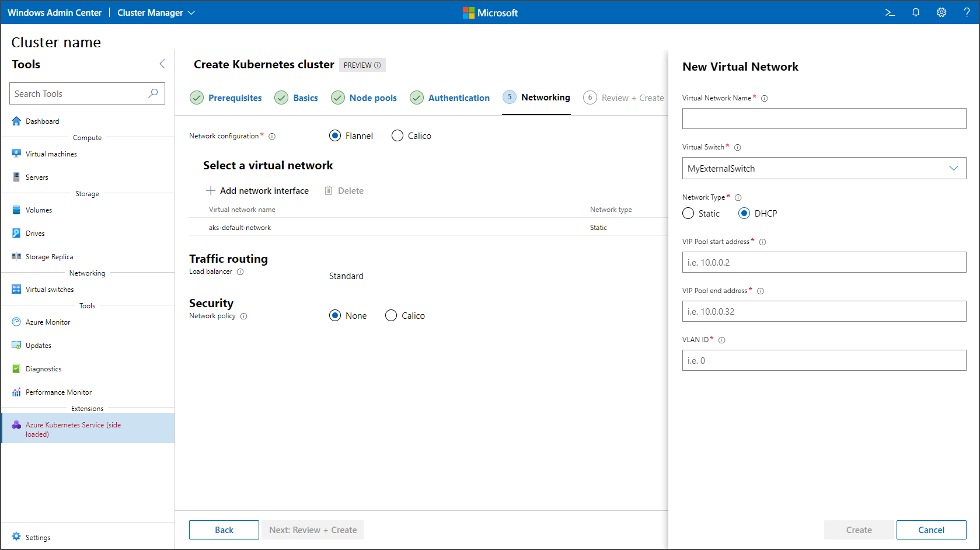The image size is (980, 550).
Task: Select Calico under Security network policy
Action: tap(391, 316)
